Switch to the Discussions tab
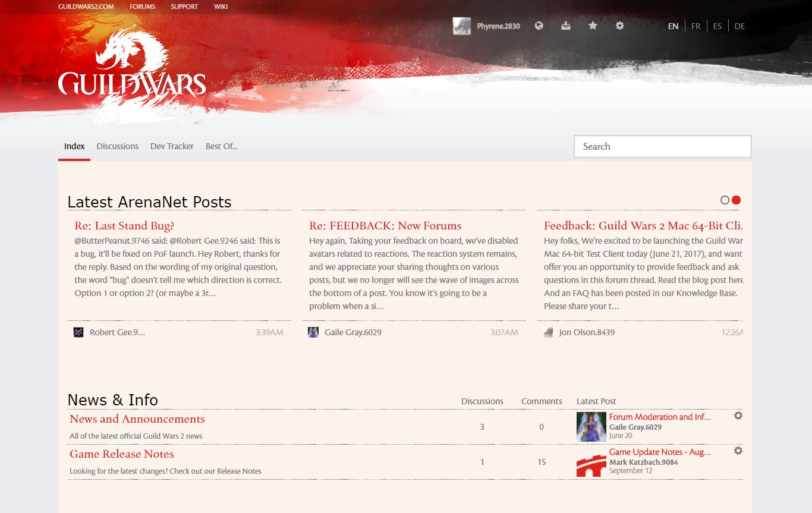 pyautogui.click(x=118, y=146)
